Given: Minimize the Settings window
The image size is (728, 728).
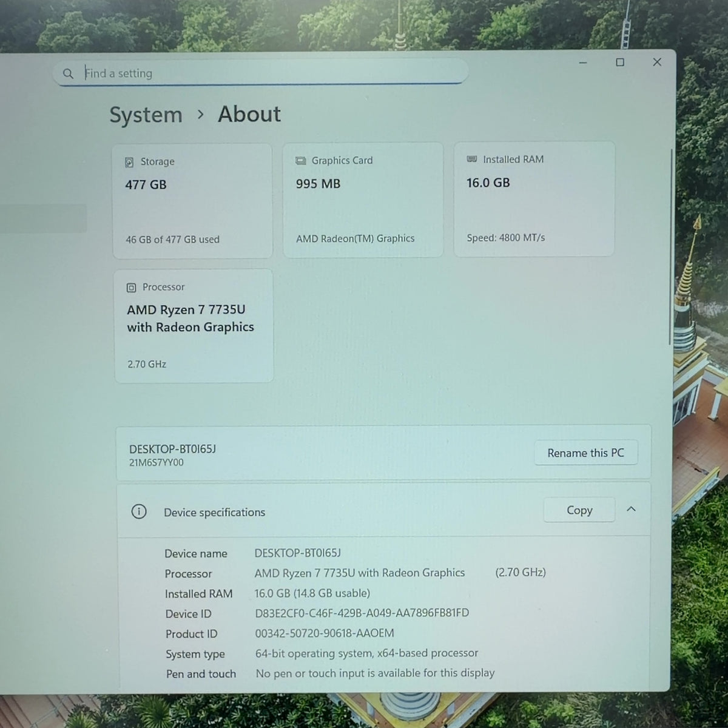Looking at the screenshot, I should 583,62.
